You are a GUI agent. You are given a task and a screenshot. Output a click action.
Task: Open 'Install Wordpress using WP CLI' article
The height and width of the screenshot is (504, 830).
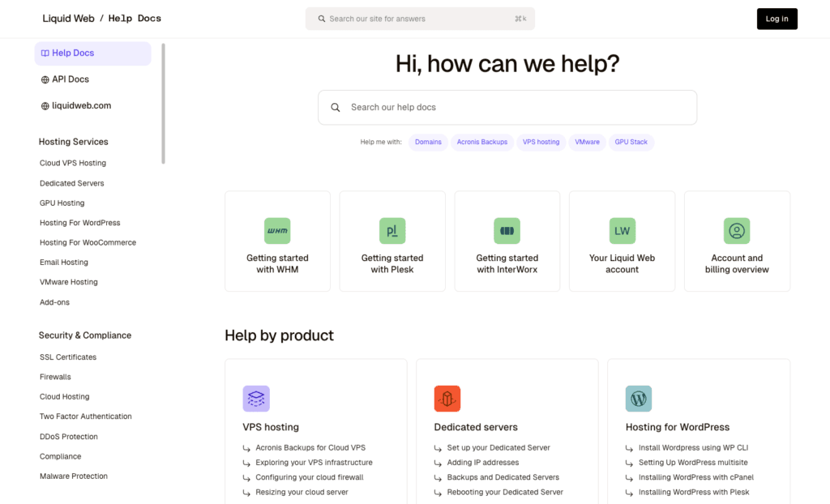[x=694, y=448]
